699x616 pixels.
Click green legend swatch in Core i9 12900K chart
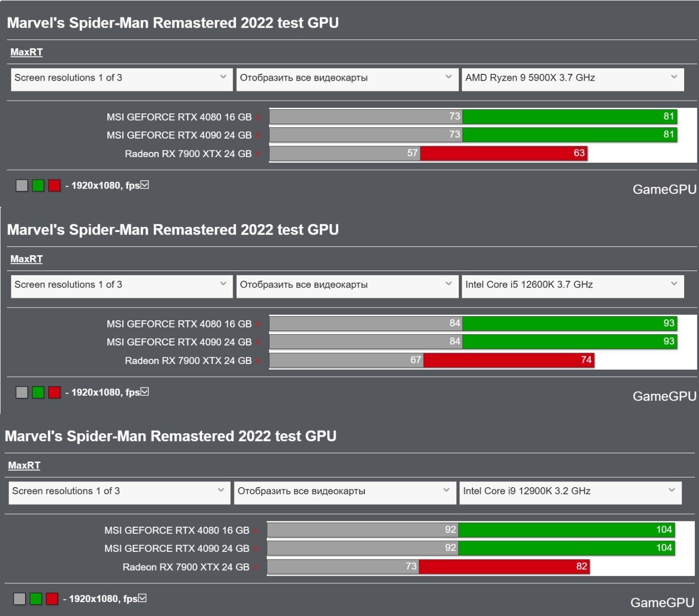(x=35, y=599)
